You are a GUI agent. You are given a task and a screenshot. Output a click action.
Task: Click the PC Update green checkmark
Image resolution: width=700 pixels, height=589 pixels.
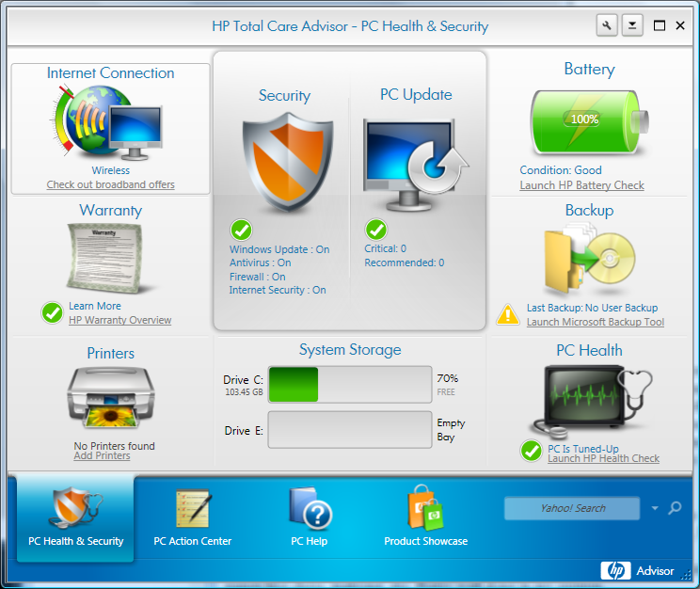pyautogui.click(x=376, y=230)
